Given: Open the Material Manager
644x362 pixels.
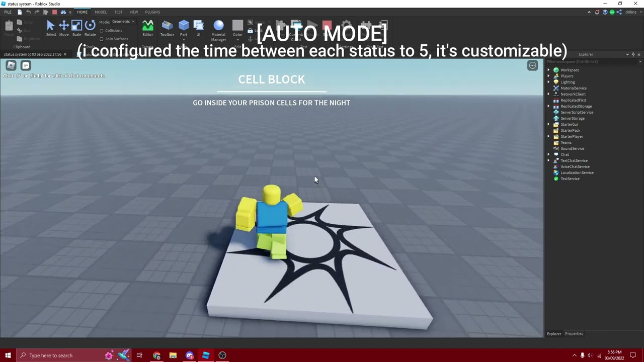Looking at the screenshot, I should (x=218, y=31).
